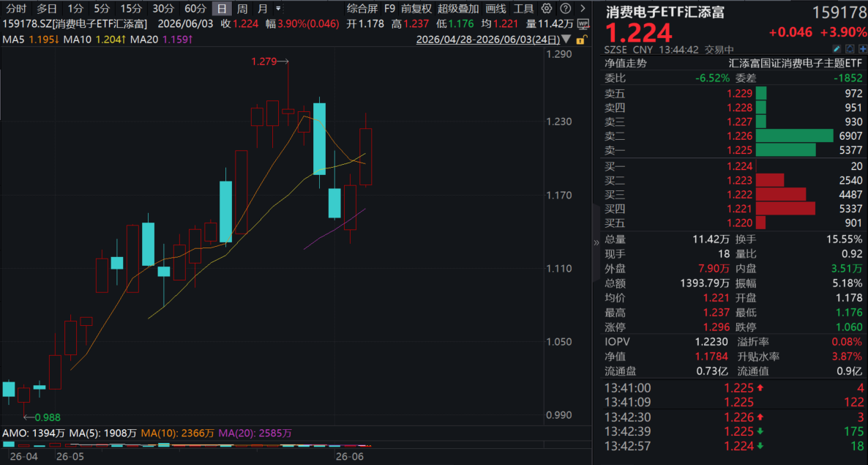The height and width of the screenshot is (465, 868).
Task: Click the 卖五 1.229 order row
Action: tap(733, 93)
